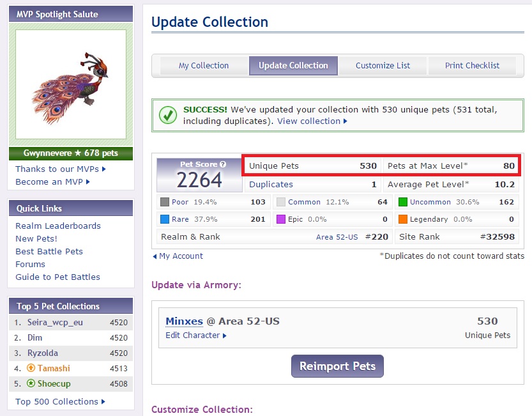Open the Customize List tab
Image resolution: width=532 pixels, height=416 pixels.
[383, 65]
